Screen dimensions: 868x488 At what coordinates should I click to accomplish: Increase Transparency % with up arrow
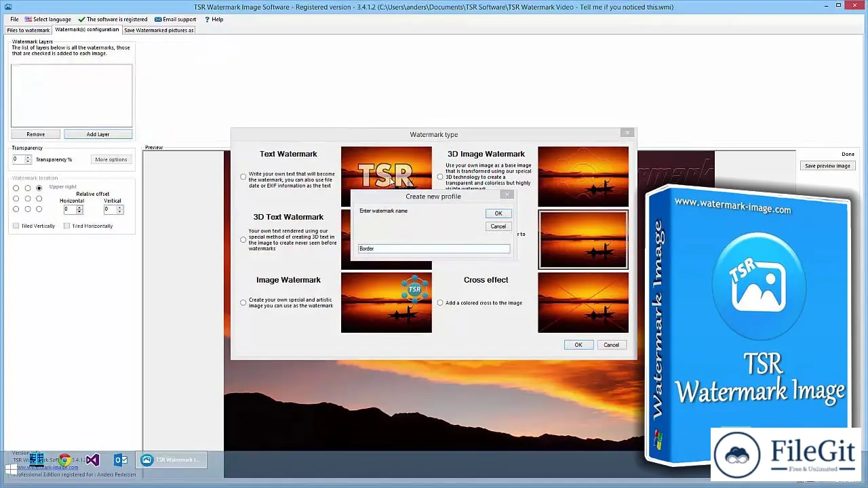28,157
